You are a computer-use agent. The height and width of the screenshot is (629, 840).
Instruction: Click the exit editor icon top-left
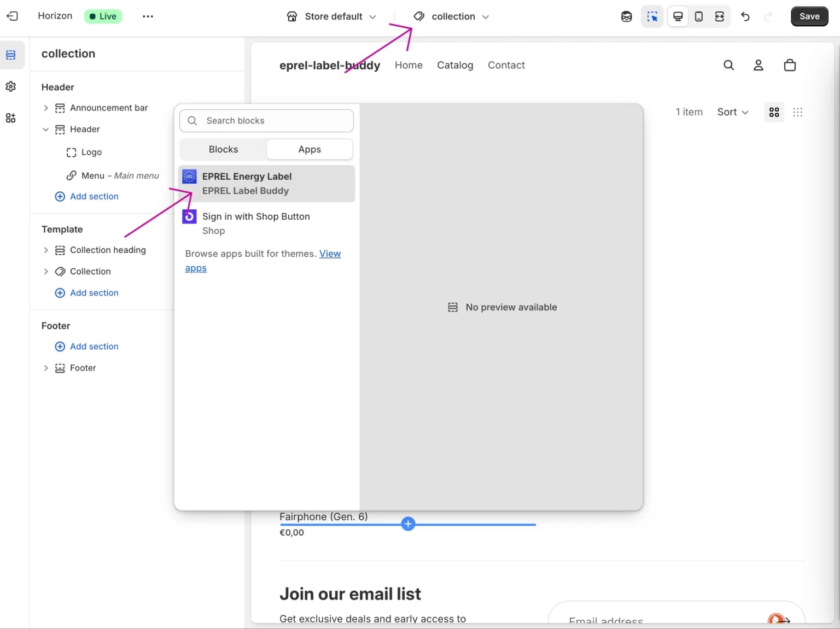[12, 16]
